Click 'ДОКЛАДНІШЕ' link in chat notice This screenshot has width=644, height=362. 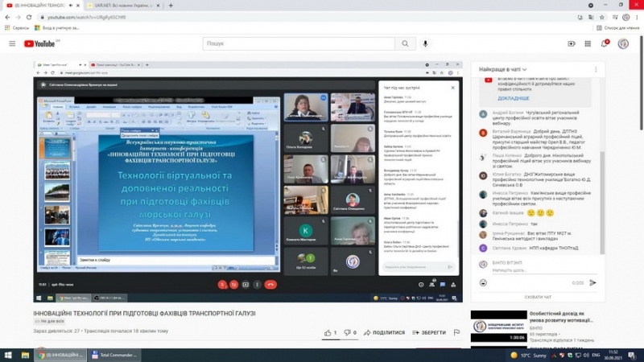[x=514, y=98]
